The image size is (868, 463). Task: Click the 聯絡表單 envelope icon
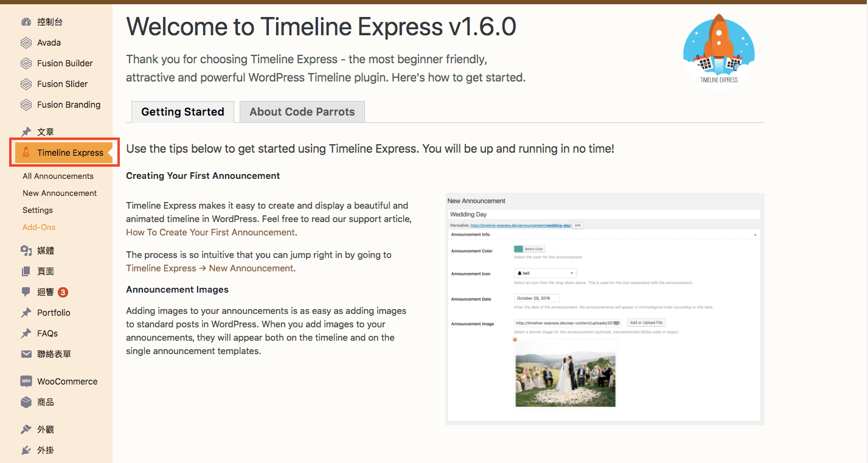click(x=26, y=354)
